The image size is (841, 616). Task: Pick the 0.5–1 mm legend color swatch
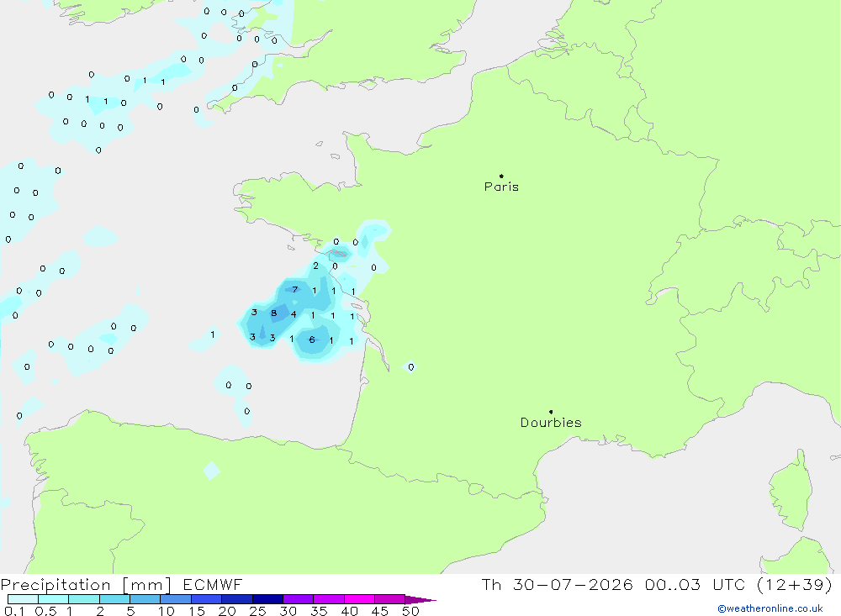pyautogui.click(x=54, y=599)
